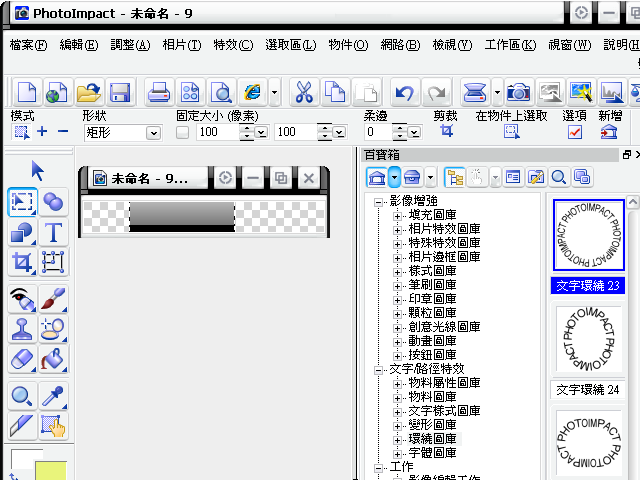640x480 pixels.
Task: Open the 檔案 menu
Action: [x=28, y=45]
